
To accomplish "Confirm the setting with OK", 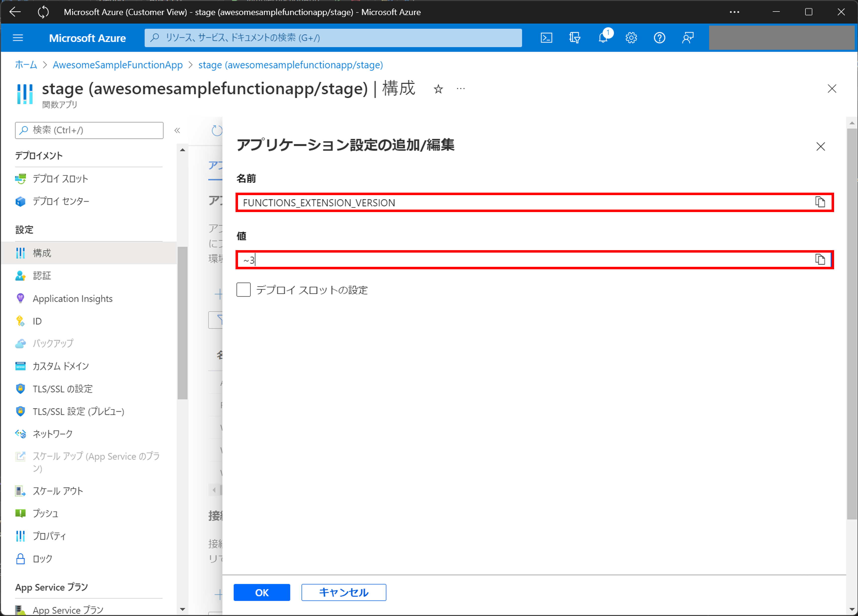I will click(x=261, y=593).
